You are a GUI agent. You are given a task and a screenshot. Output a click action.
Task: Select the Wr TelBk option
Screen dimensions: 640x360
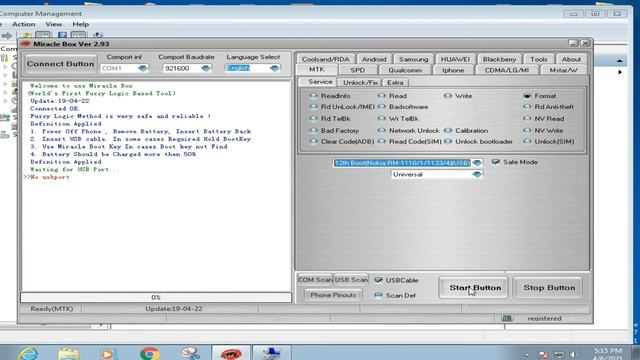coord(398,119)
